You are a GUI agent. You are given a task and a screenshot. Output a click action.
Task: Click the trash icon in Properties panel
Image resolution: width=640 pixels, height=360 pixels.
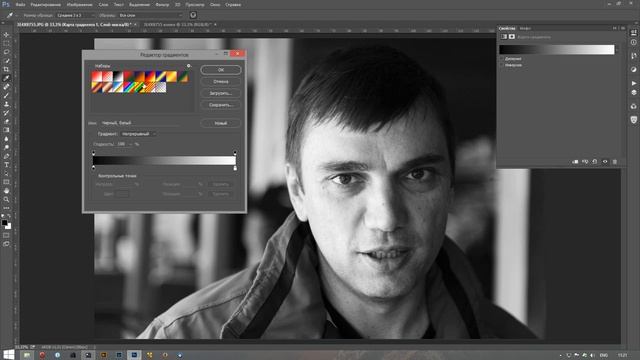tap(615, 162)
